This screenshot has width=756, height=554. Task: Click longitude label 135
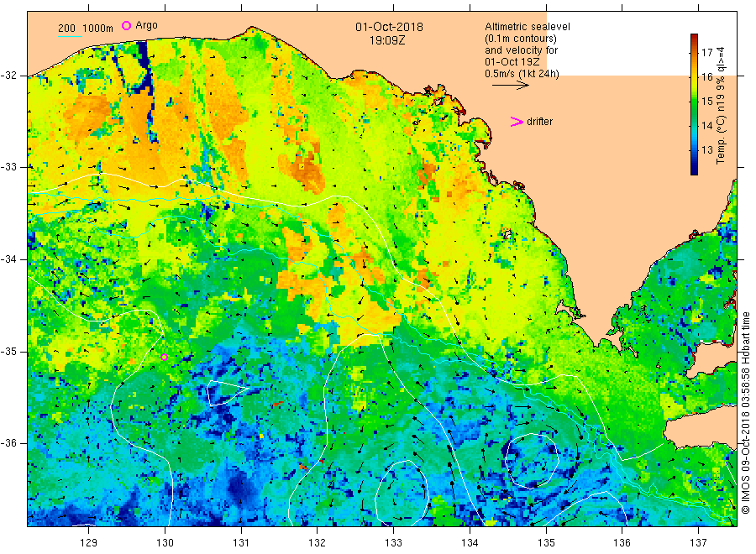546,543
